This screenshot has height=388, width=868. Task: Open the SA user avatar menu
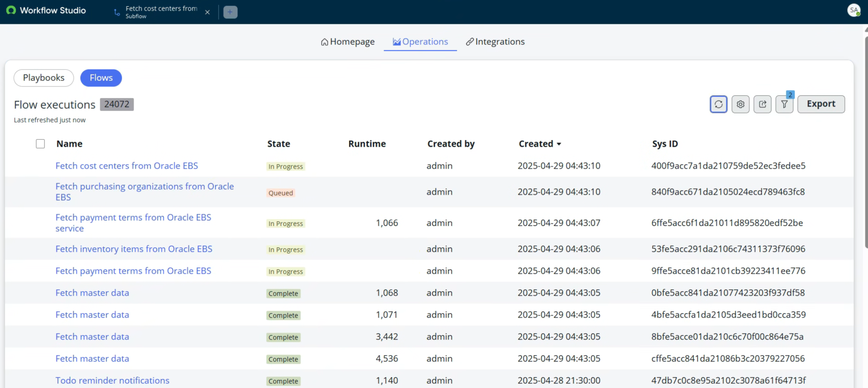pyautogui.click(x=854, y=10)
